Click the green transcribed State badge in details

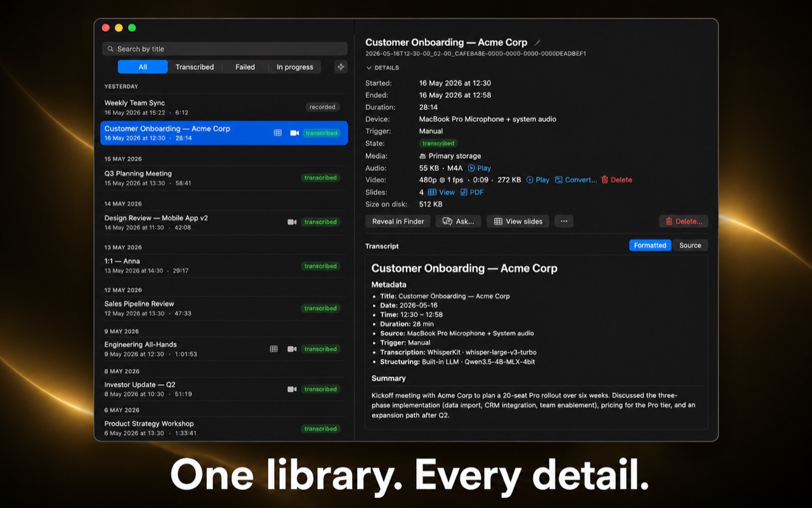(438, 144)
